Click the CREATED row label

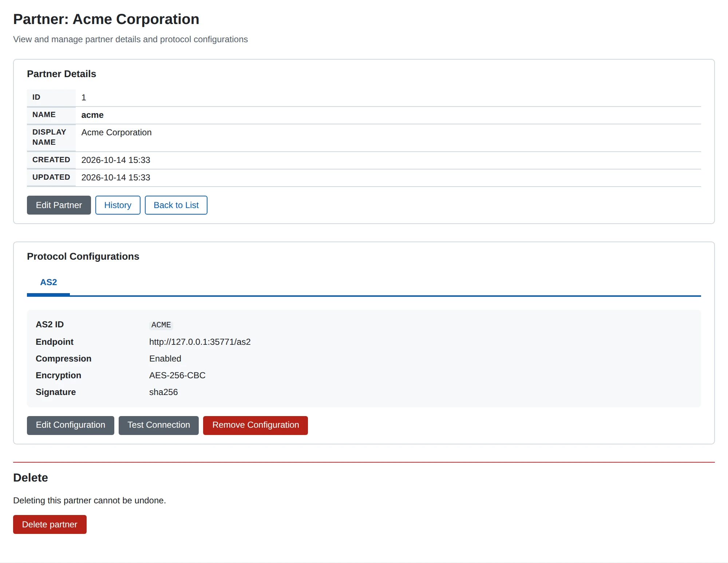(x=51, y=160)
